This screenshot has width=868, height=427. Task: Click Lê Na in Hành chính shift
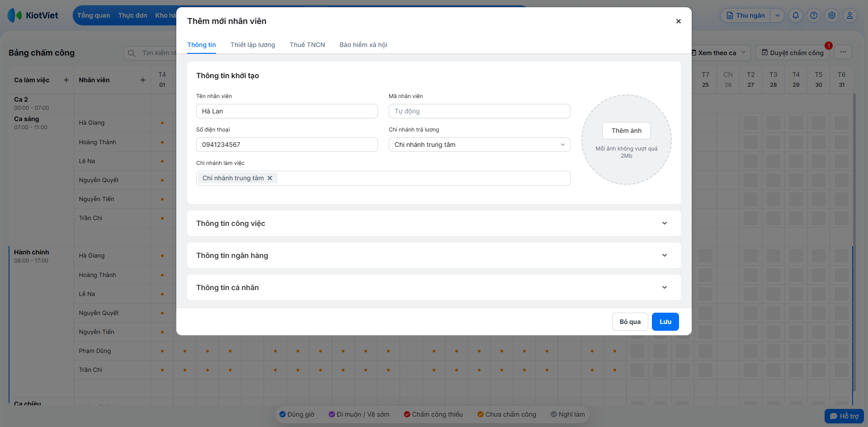pyautogui.click(x=87, y=294)
